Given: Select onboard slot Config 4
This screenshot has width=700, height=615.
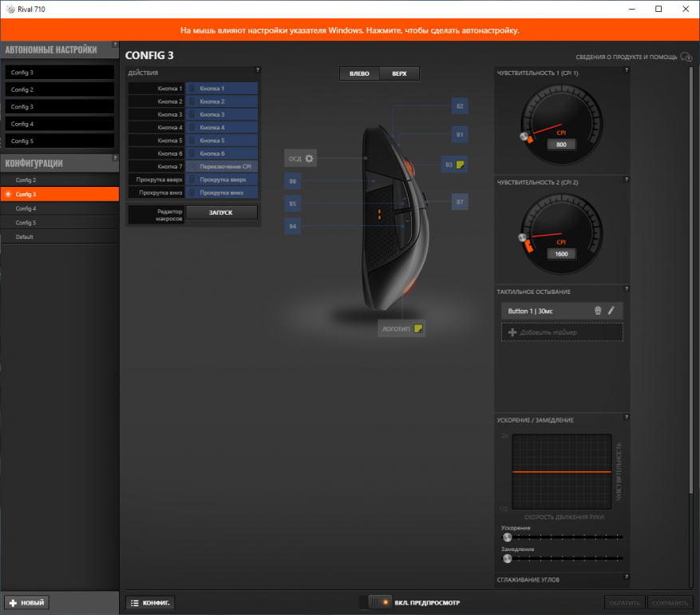Looking at the screenshot, I should [59, 124].
